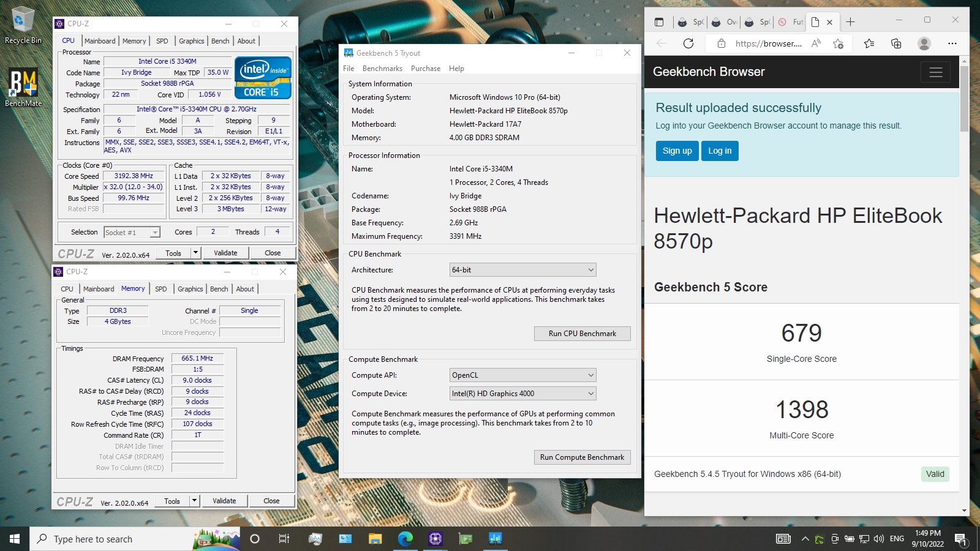Image resolution: width=980 pixels, height=551 pixels.
Task: Open the BenchMate desktop shortcut
Action: point(23,87)
